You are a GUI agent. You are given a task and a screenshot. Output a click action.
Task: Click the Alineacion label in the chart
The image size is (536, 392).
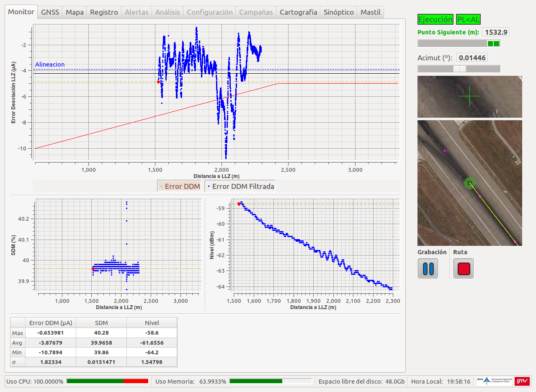tap(50, 64)
